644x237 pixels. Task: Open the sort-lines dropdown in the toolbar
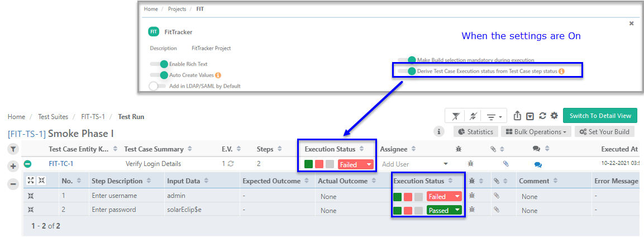click(494, 117)
